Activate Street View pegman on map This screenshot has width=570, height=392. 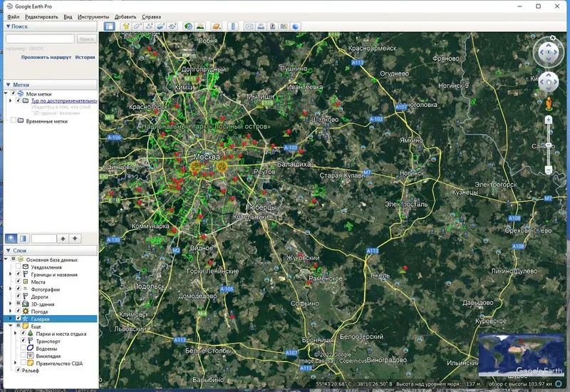pyautogui.click(x=549, y=103)
